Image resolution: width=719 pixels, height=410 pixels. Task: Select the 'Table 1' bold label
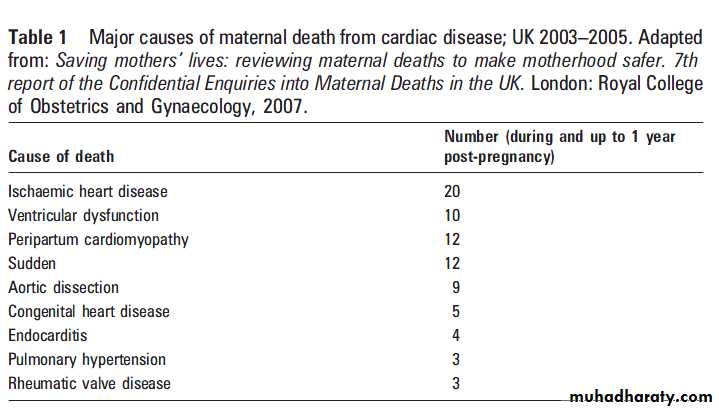(38, 37)
